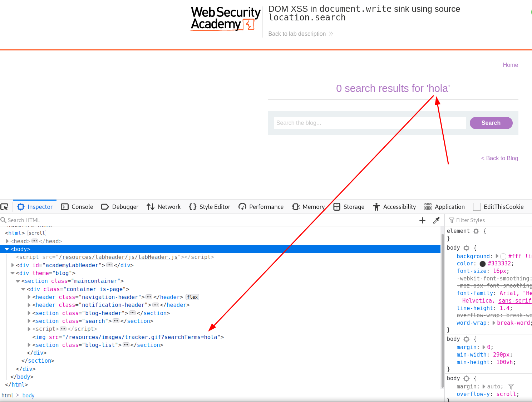Click the element rule highlighter target icon
The height and width of the screenshot is (402, 532).
coord(476,231)
